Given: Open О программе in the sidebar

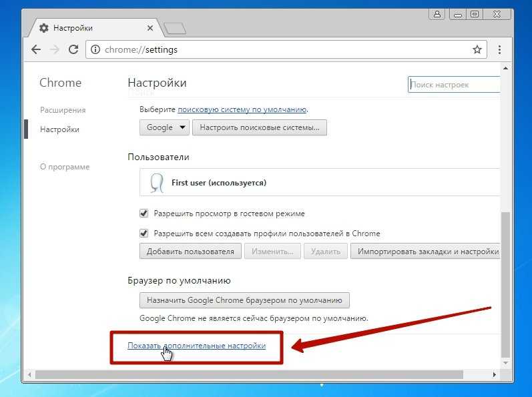Looking at the screenshot, I should [65, 166].
